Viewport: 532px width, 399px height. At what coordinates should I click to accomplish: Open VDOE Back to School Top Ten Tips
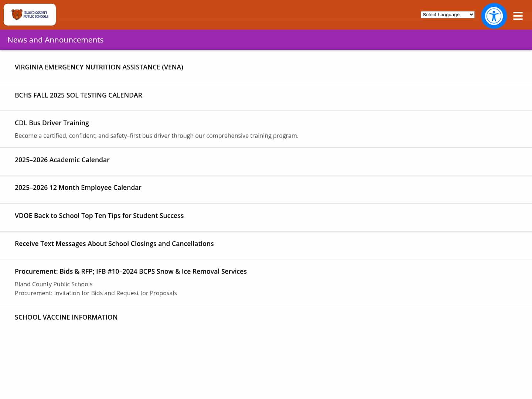[x=99, y=216]
